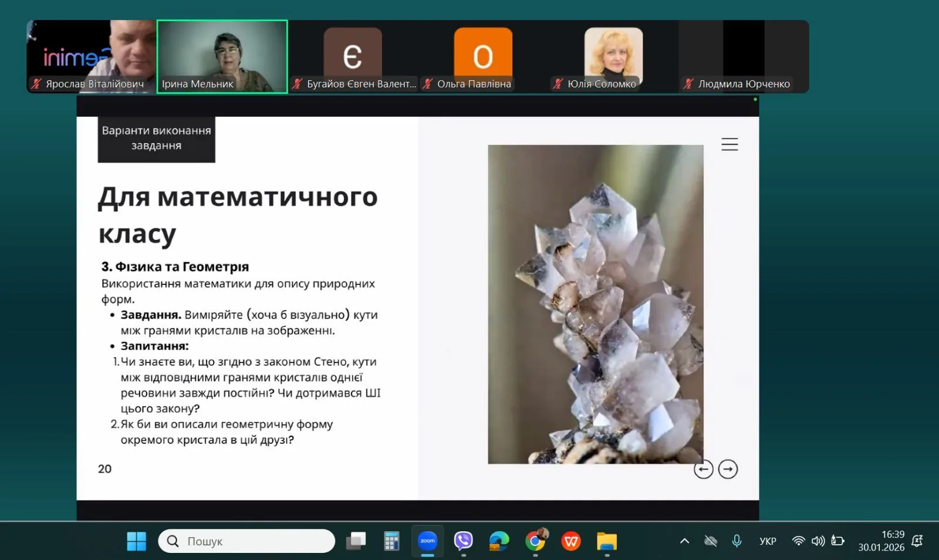Image resolution: width=939 pixels, height=560 pixels.
Task: Click the microphone tray icon
Action: (737, 541)
